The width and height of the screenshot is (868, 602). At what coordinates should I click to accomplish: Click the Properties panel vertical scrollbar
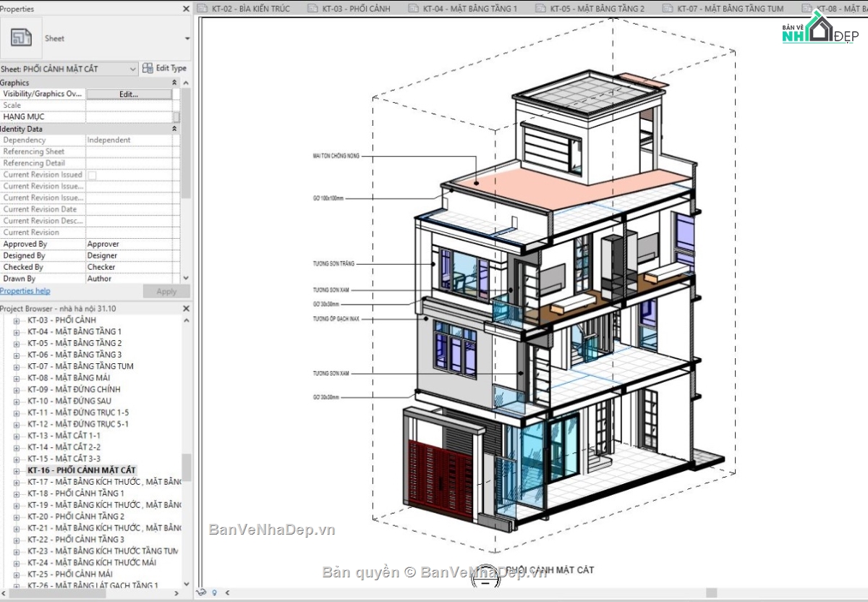186,142
